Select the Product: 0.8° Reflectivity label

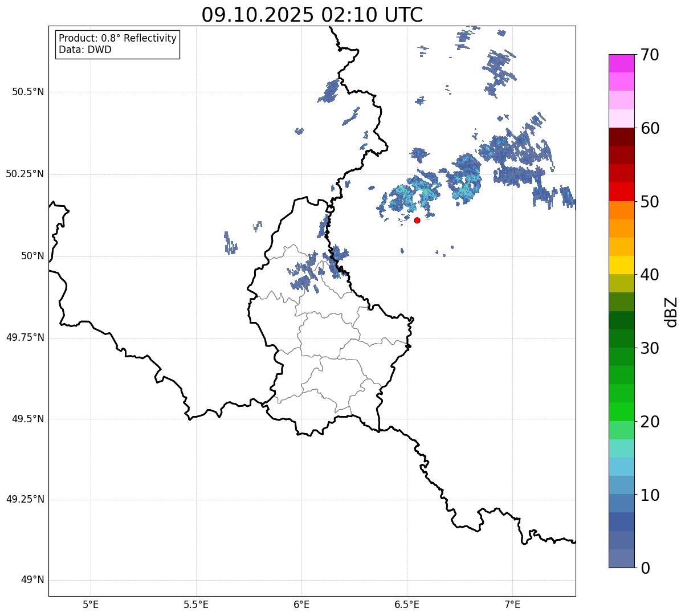[x=118, y=38]
